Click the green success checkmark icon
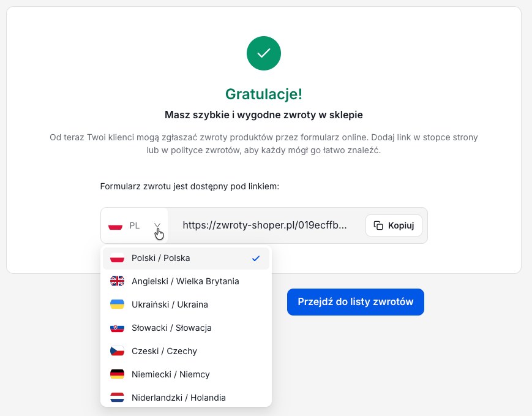This screenshot has height=416, width=532. (264, 53)
